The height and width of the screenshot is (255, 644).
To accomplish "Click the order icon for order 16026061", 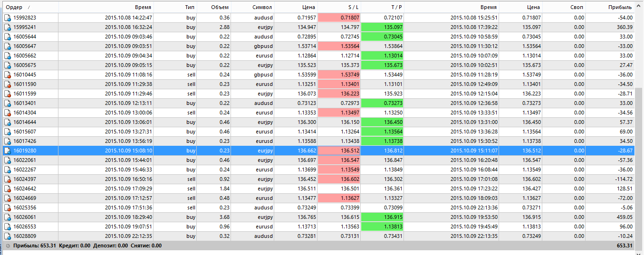I will (7, 217).
